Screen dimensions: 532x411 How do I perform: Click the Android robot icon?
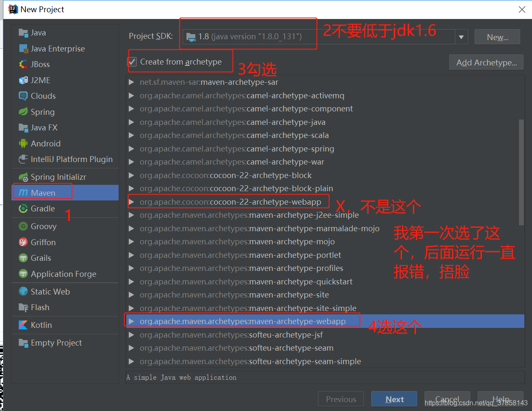pos(23,143)
